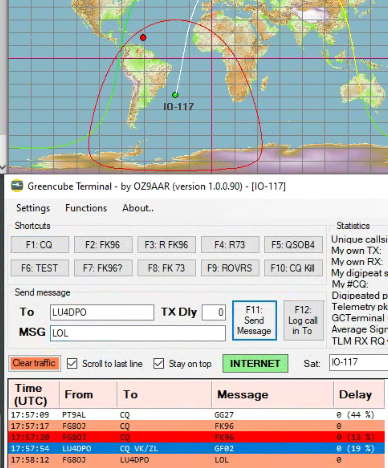Click the Time (UTC) column header

click(34, 394)
